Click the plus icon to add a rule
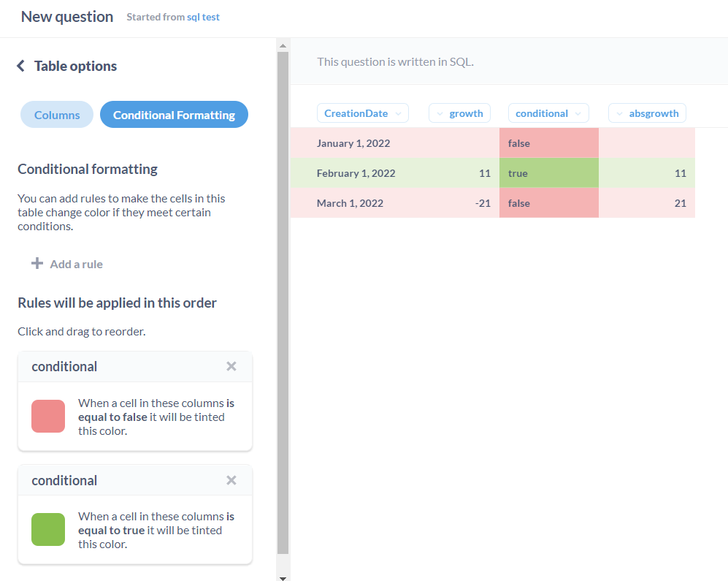Viewport: 728px width, 581px height. point(37,263)
